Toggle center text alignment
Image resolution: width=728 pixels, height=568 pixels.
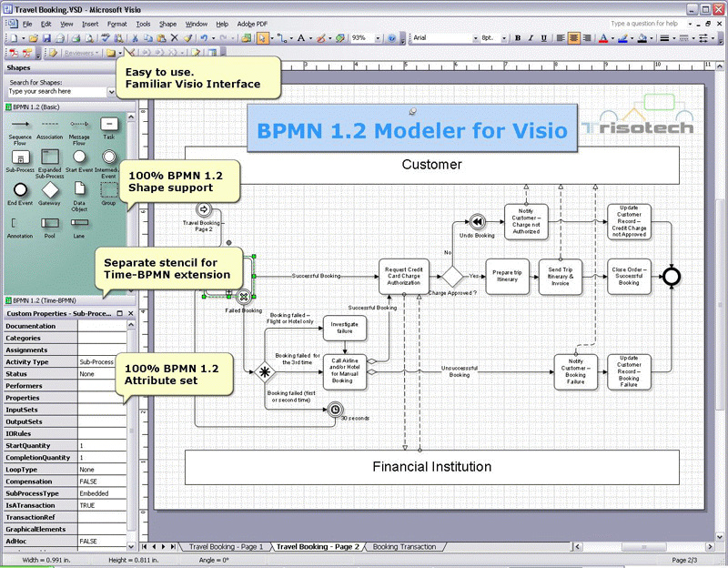tap(574, 38)
